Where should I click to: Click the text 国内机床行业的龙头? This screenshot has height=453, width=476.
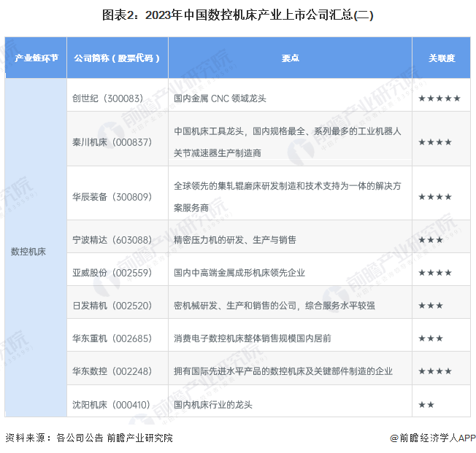(212, 405)
